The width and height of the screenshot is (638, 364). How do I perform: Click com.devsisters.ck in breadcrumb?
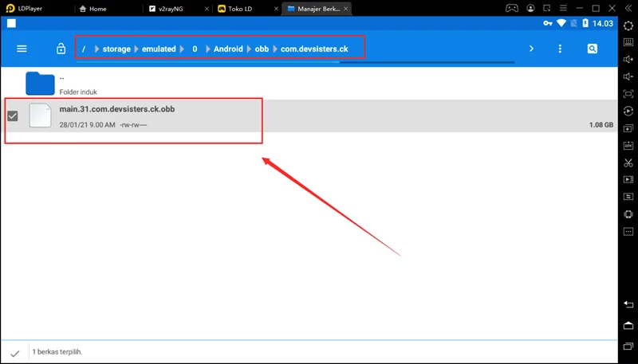click(x=314, y=49)
